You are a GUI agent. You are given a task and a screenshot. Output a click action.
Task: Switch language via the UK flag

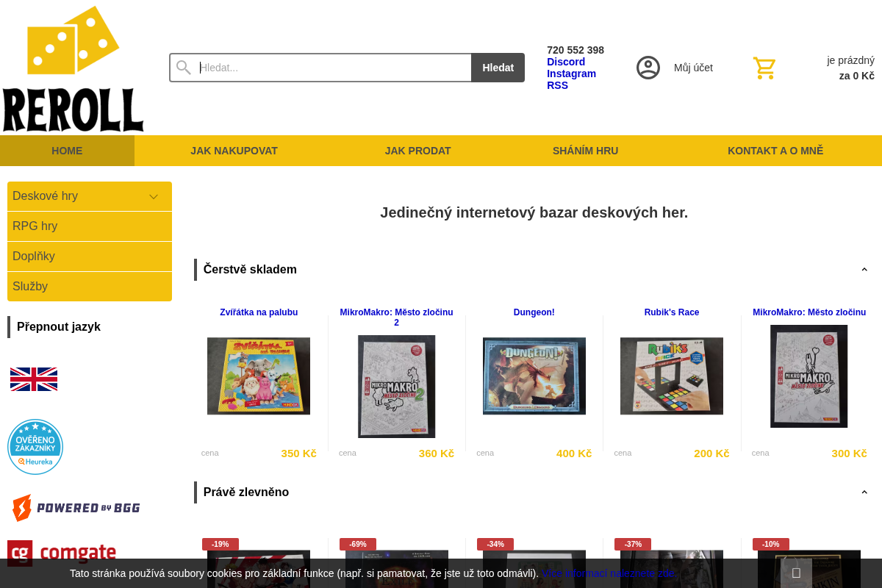coord(34,379)
